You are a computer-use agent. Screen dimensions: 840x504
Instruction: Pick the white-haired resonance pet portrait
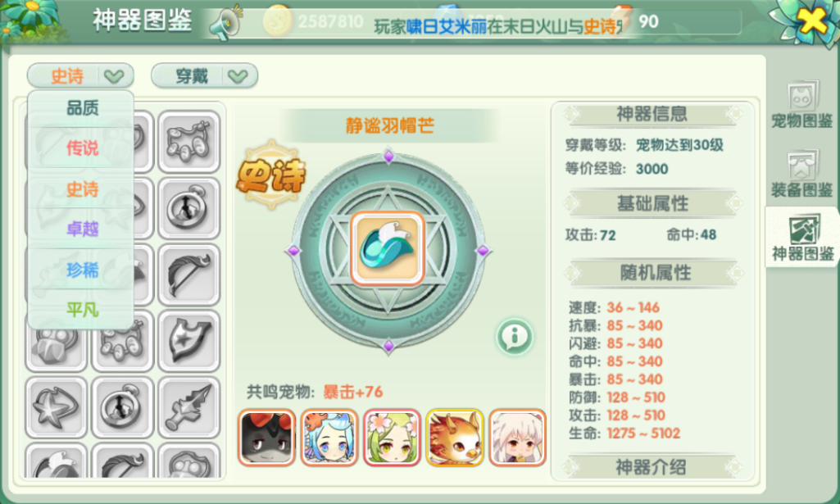pos(517,438)
